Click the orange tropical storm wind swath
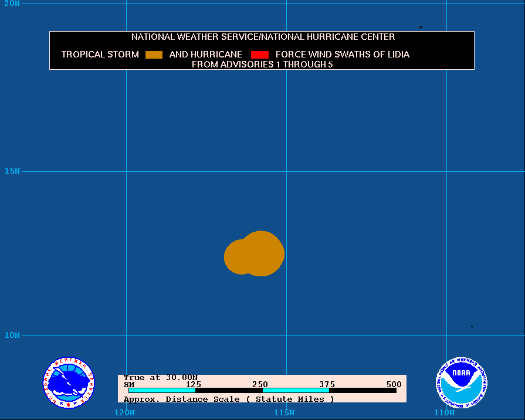The width and height of the screenshot is (525, 420). pos(255,254)
